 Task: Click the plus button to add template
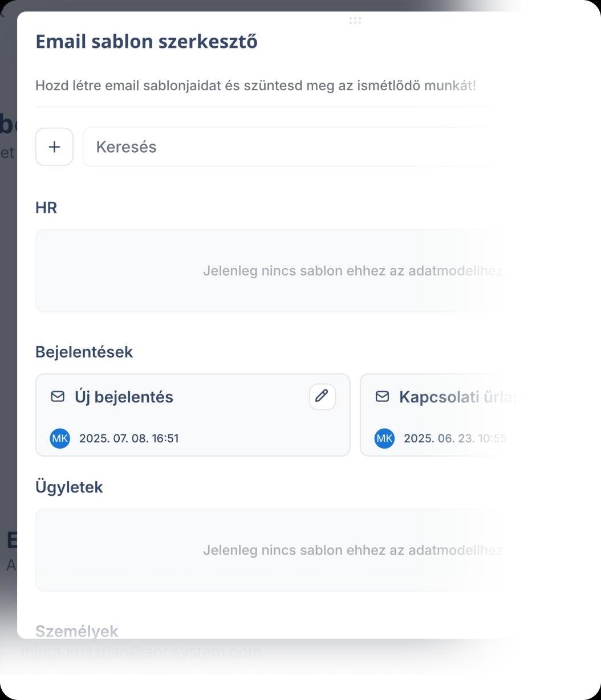pyautogui.click(x=54, y=147)
